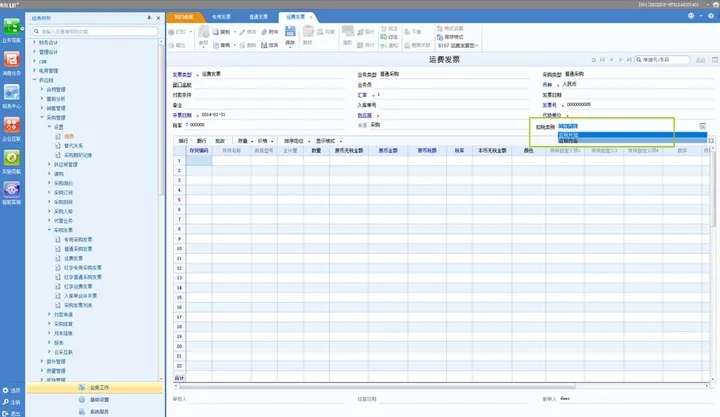Click the 注销 (log off) icon

[5, 401]
